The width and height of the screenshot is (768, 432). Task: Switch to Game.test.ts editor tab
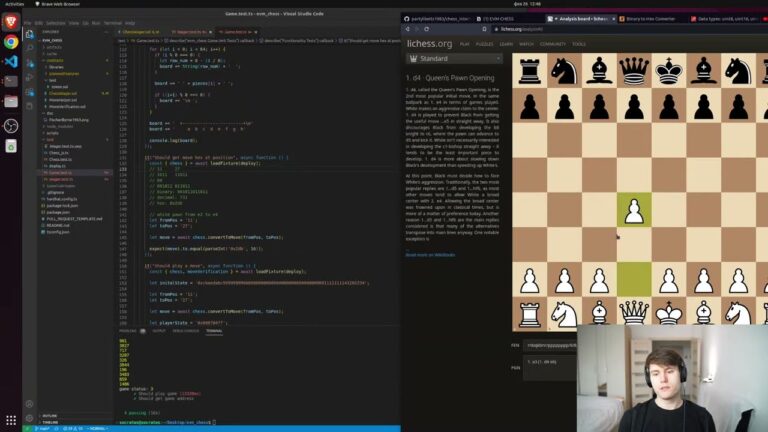238,32
